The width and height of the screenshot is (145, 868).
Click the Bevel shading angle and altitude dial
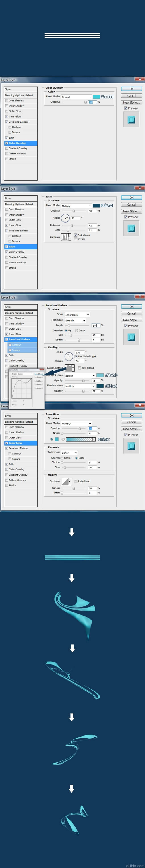(x=69, y=356)
